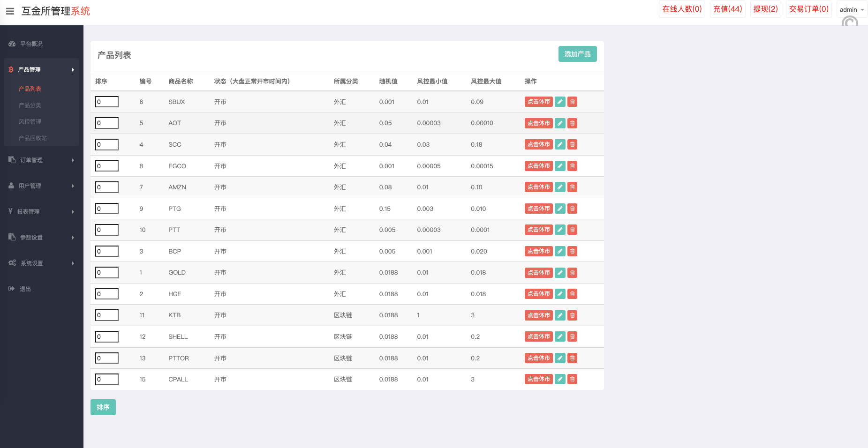Click the sort order input for PTG

(x=107, y=209)
